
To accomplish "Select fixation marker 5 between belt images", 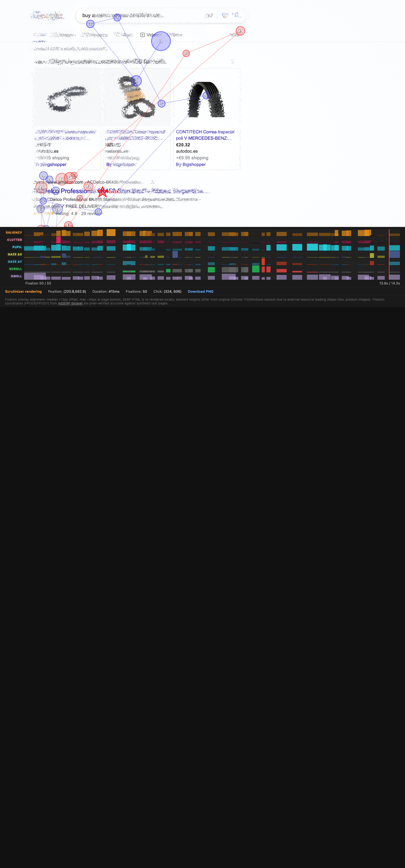I will pyautogui.click(x=161, y=104).
